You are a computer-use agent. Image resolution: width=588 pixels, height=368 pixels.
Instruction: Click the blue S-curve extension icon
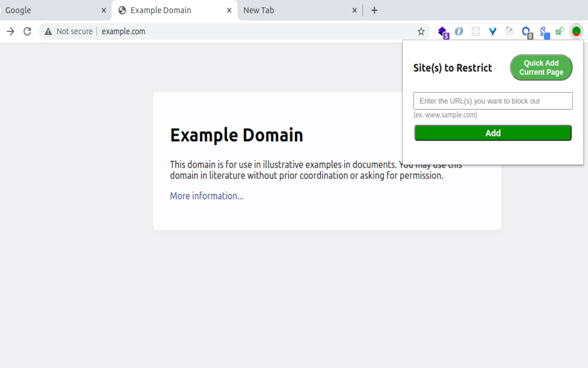pyautogui.click(x=543, y=31)
